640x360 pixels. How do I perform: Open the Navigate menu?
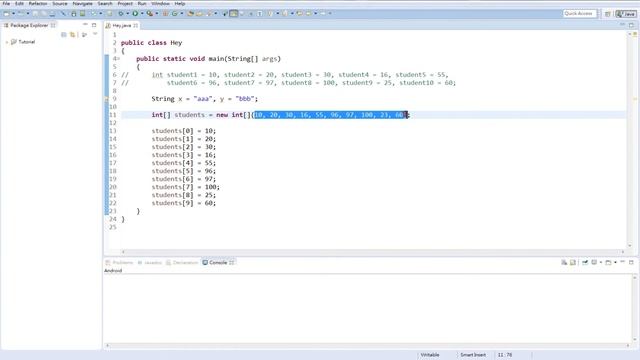click(x=82, y=3)
